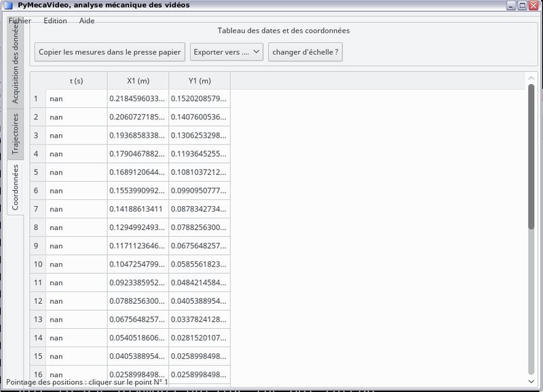This screenshot has height=392, width=543.
Task: Open the Aide menu
Action: 87,21
